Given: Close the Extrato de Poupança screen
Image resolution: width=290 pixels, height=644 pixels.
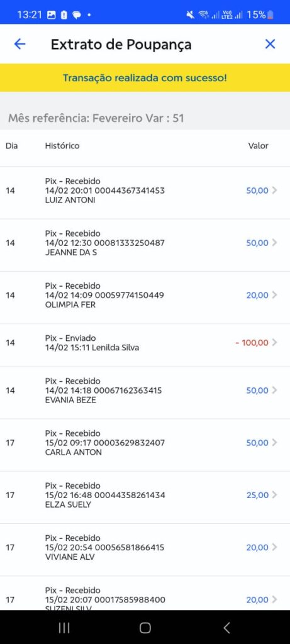Looking at the screenshot, I should coord(270,44).
